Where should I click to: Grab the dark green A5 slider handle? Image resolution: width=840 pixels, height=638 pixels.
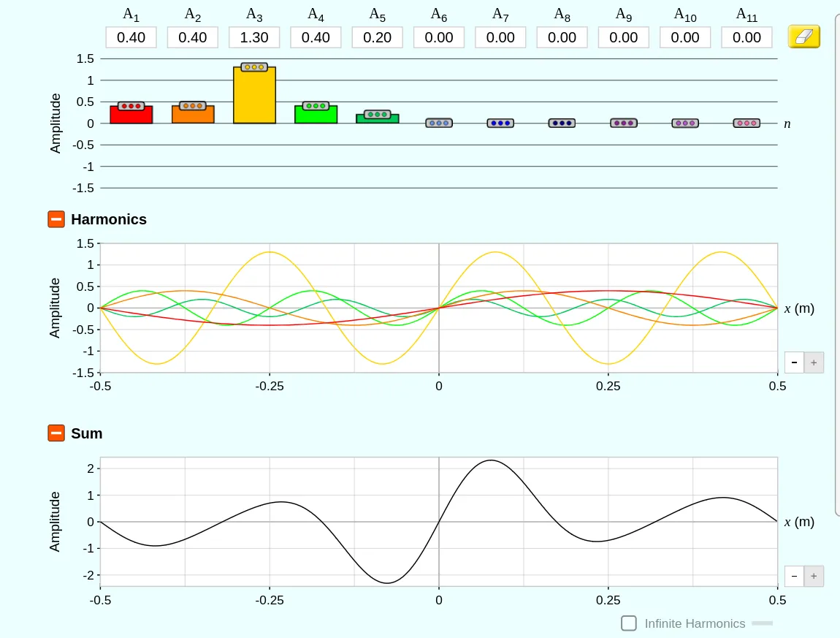[x=378, y=114]
